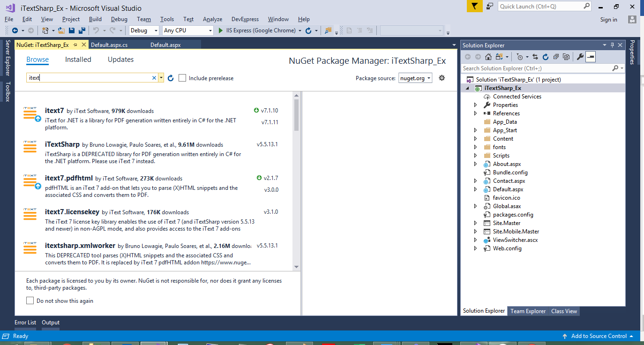Click the Show All Files icon
The width and height of the screenshot is (644, 345).
pos(566,57)
